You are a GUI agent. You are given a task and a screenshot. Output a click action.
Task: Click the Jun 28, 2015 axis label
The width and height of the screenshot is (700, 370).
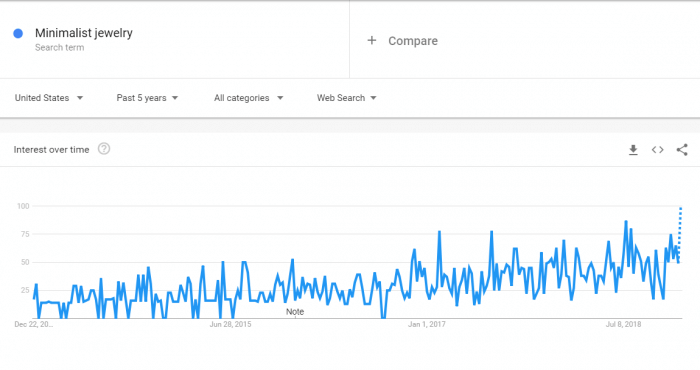click(x=230, y=324)
